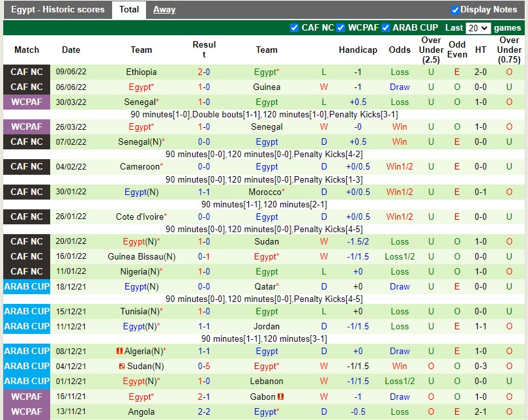Select the CAF NC label dated 09/06/22
Screen dimensions: 528x420
click(27, 72)
